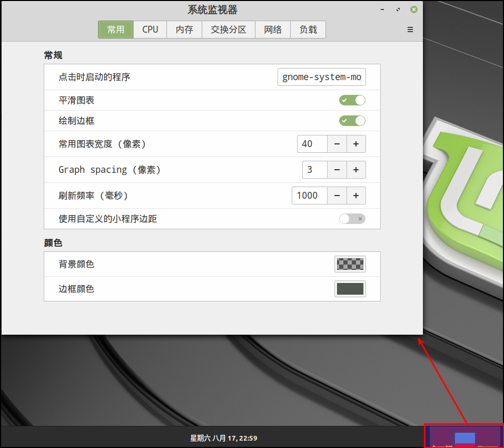Image resolution: width=504 pixels, height=448 pixels.
Task: Decrease Graph spacing value
Action: (337, 169)
